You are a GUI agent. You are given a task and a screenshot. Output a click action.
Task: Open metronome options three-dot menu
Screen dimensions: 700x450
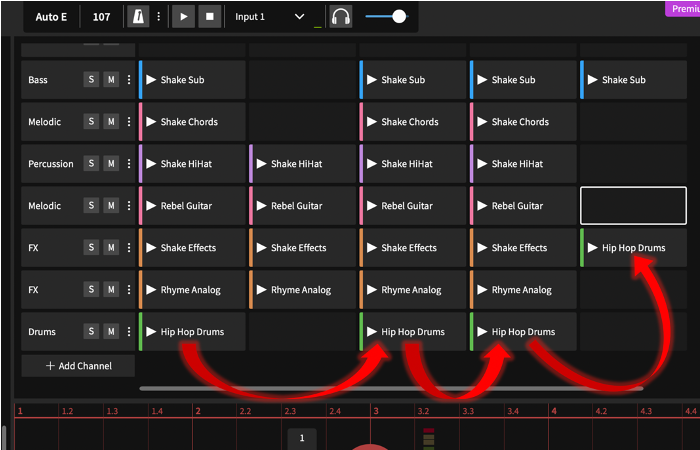coord(158,17)
